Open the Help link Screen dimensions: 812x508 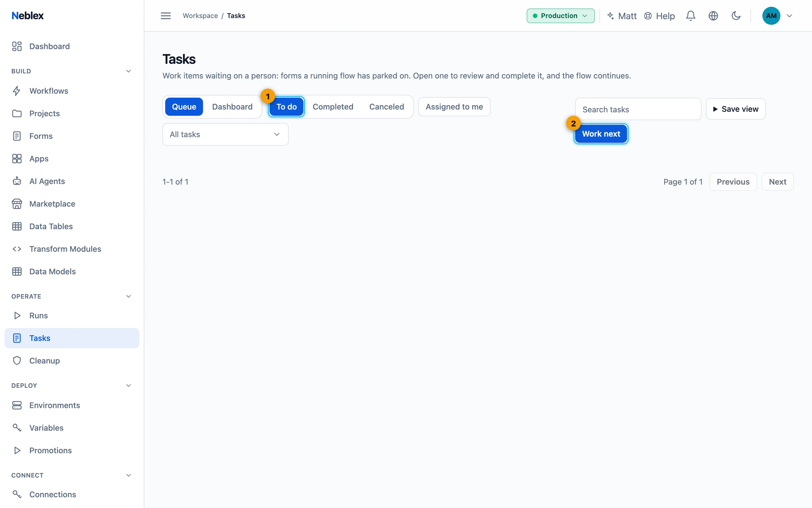pyautogui.click(x=659, y=16)
